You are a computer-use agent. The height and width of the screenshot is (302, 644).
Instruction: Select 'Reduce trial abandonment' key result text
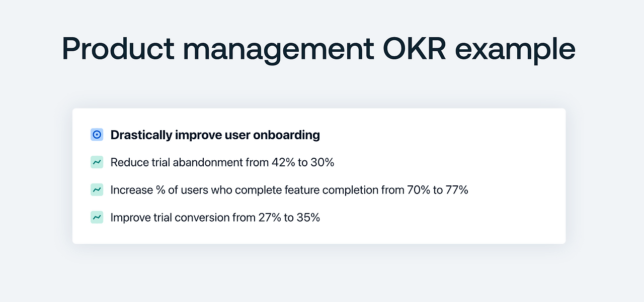click(x=222, y=163)
